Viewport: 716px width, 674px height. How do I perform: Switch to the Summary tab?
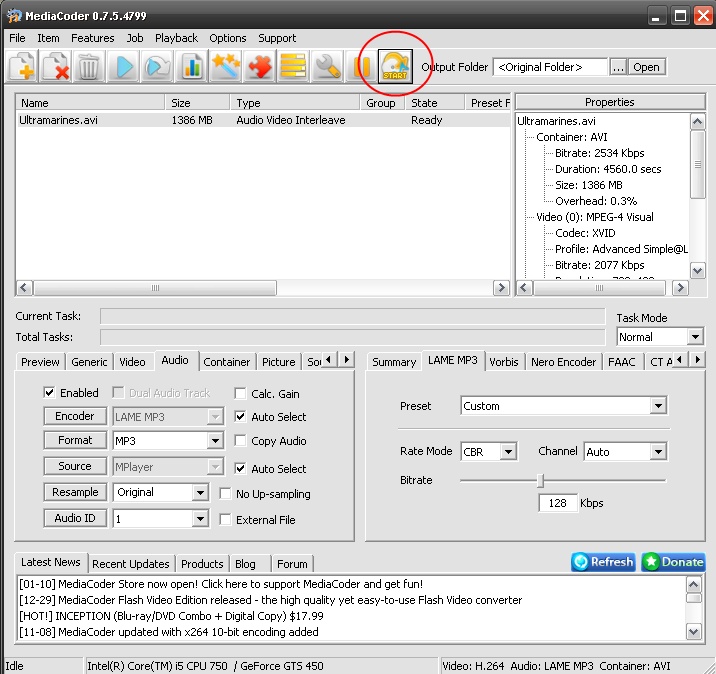click(394, 362)
